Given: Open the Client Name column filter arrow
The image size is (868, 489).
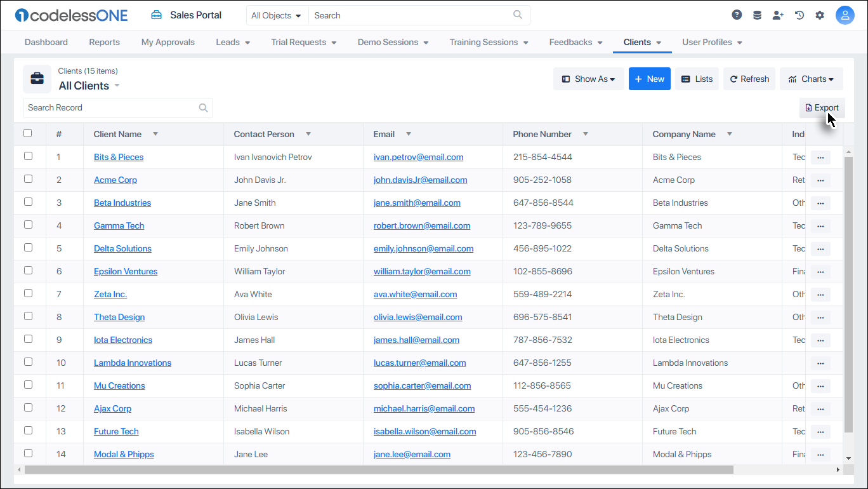Looking at the screenshot, I should click(155, 134).
